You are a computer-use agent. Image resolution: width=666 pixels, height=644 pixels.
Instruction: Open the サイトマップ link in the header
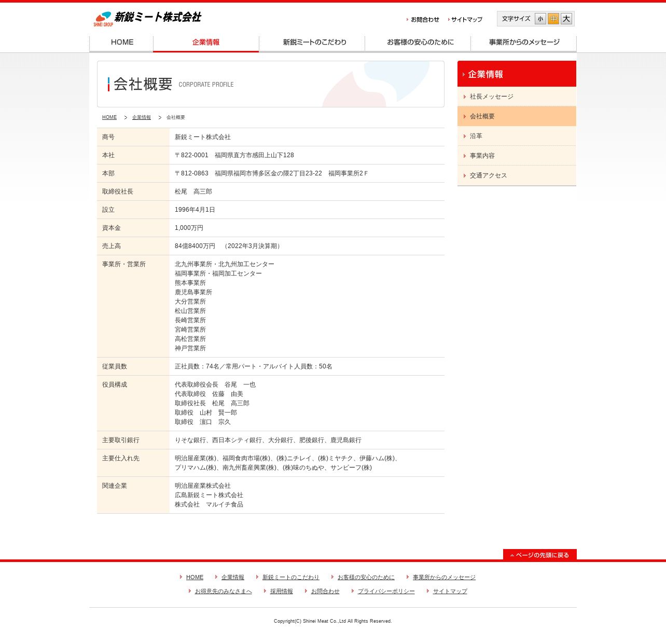[x=465, y=20]
